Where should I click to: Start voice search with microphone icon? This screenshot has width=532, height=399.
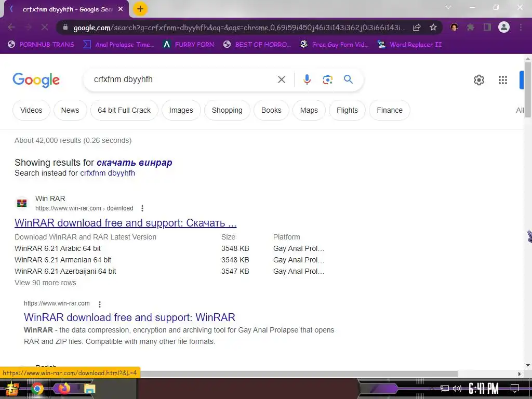coord(307,79)
